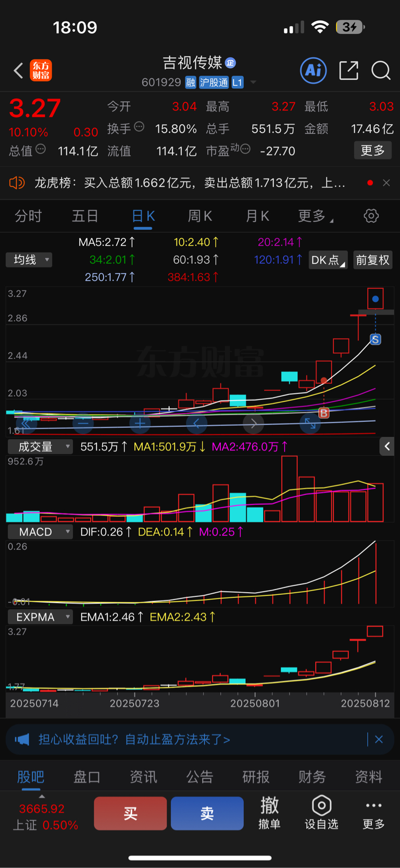Click the blue 卖 sell button
400x868 pixels.
click(x=207, y=813)
